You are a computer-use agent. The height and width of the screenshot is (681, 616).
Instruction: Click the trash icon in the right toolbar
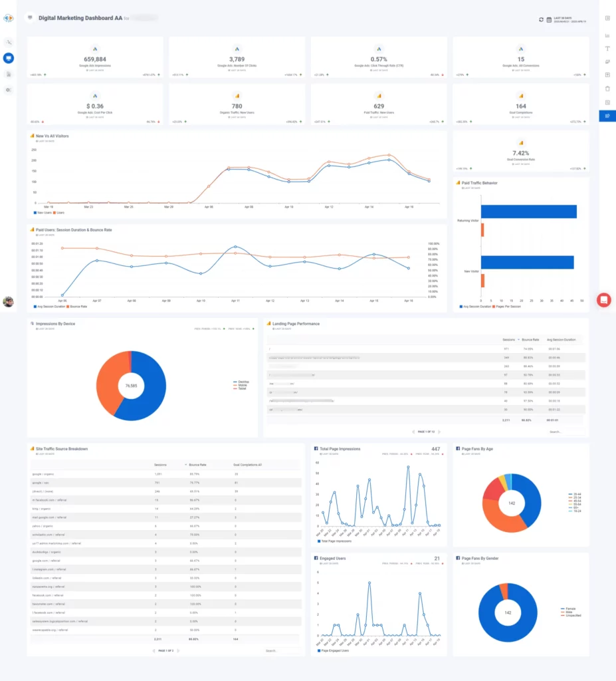[607, 88]
